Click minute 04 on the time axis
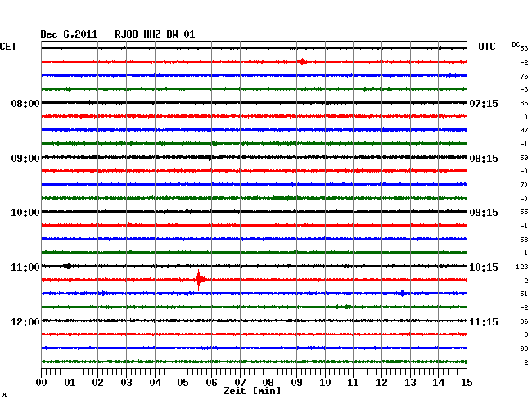This screenshot has width=532, height=404. coord(155,383)
